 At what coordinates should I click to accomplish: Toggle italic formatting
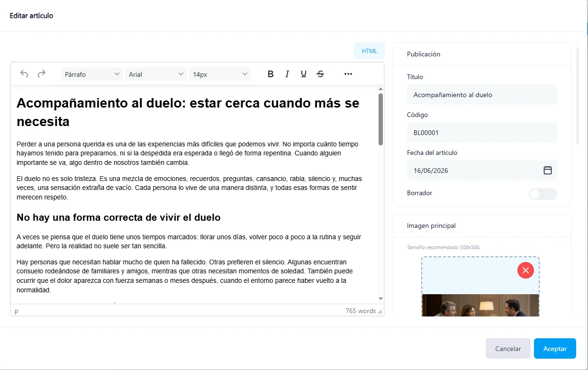pyautogui.click(x=287, y=74)
